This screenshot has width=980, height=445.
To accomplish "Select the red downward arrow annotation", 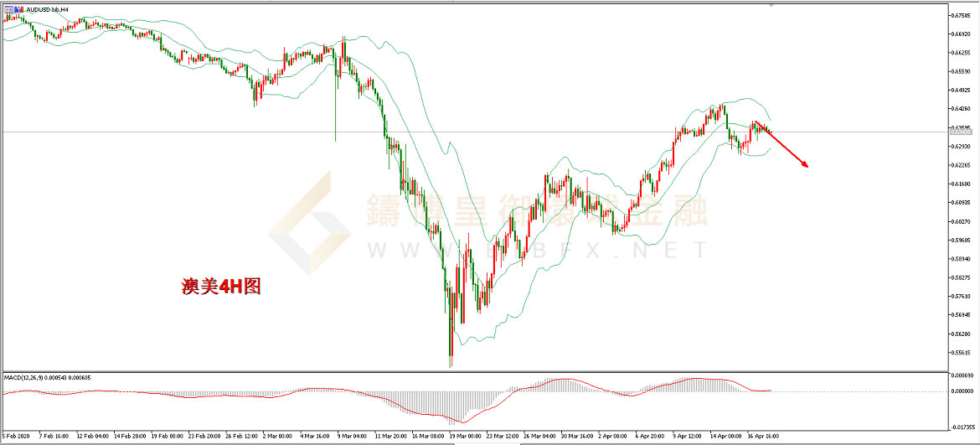I will coord(783,146).
